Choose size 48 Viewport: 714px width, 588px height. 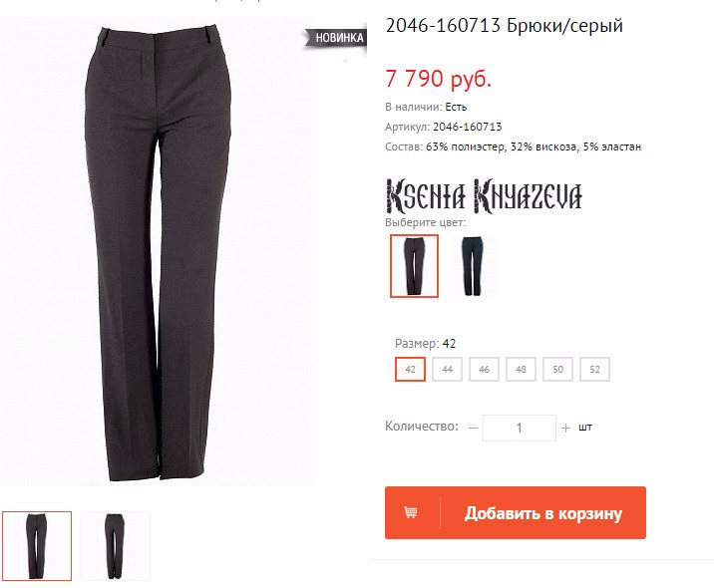(521, 369)
